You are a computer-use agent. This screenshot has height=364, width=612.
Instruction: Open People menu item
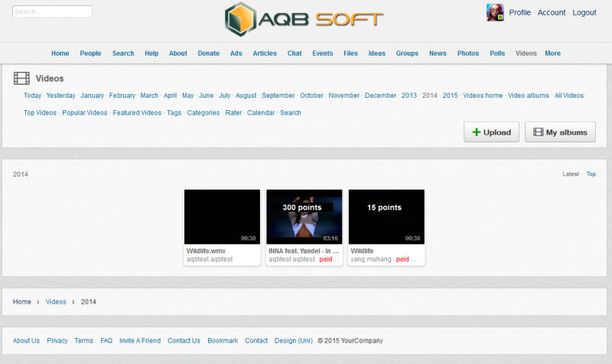[x=90, y=54]
